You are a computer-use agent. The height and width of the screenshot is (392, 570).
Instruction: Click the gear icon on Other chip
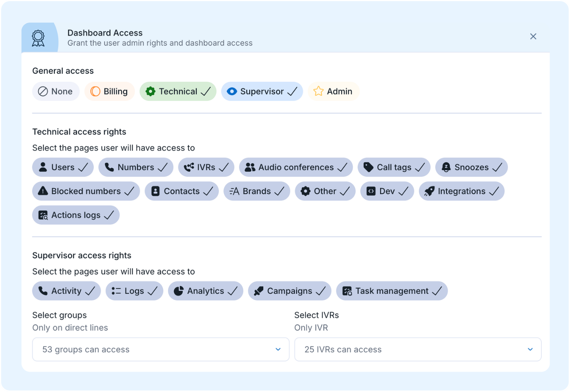305,191
